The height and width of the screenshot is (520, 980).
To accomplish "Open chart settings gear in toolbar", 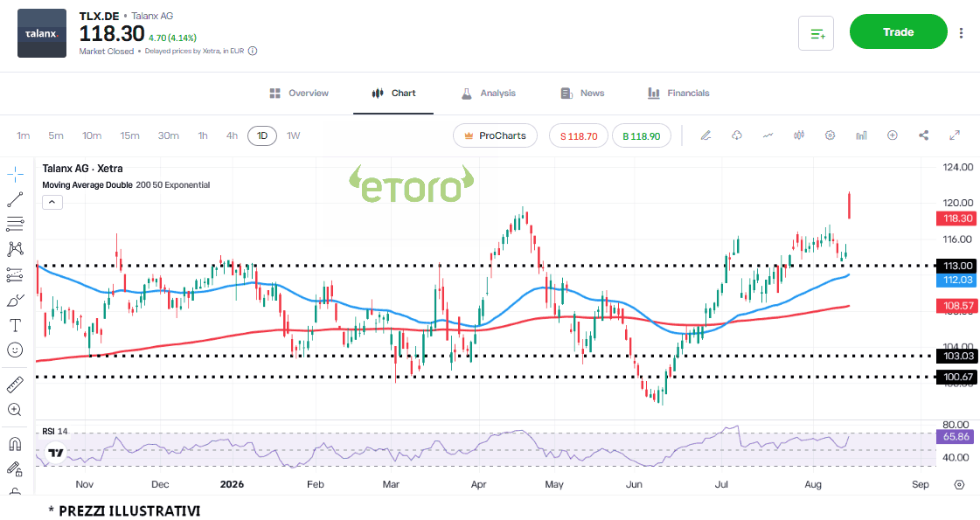I will [x=830, y=135].
